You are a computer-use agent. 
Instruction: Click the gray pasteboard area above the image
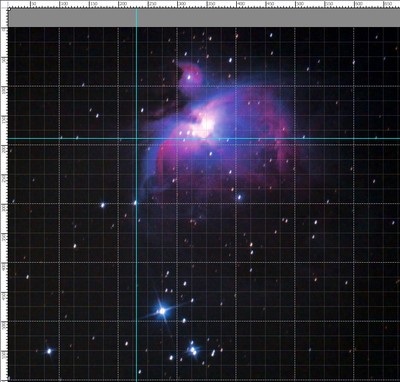[204, 18]
